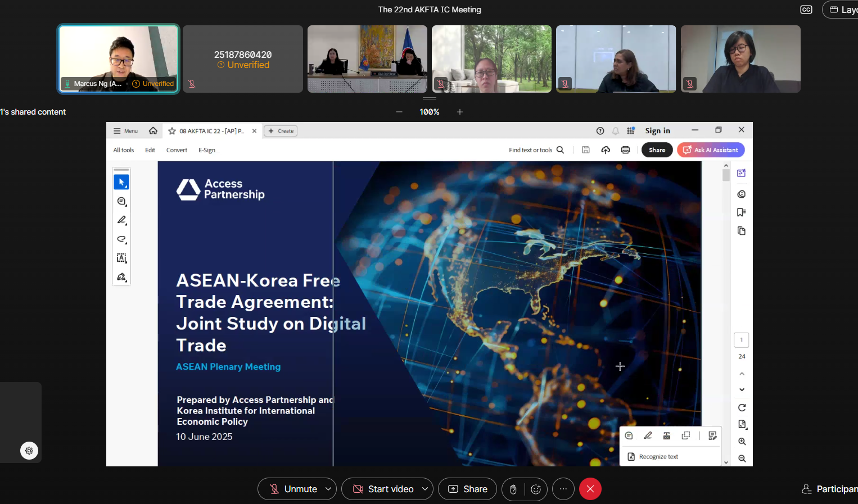Open the E-Sign menu
The width and height of the screenshot is (858, 504).
click(x=207, y=150)
